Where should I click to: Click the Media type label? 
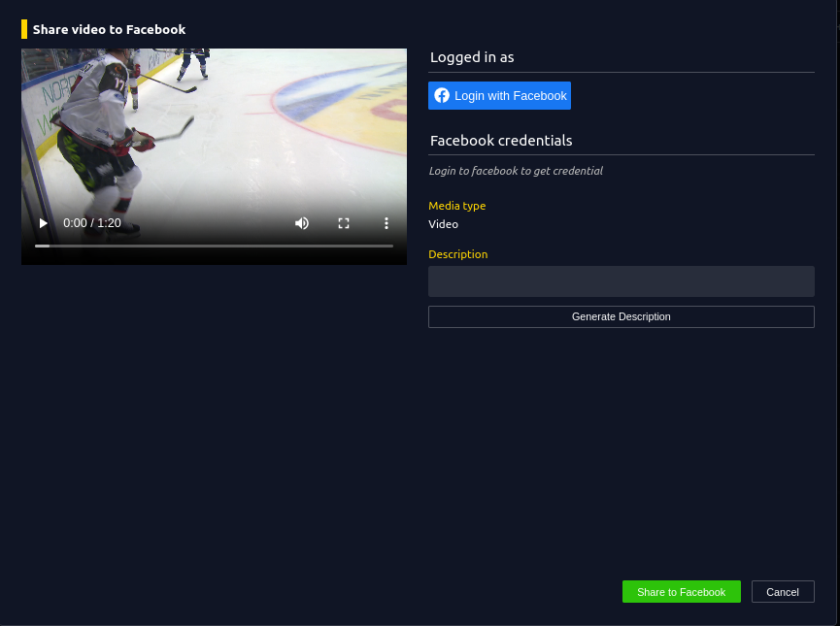[x=456, y=205]
